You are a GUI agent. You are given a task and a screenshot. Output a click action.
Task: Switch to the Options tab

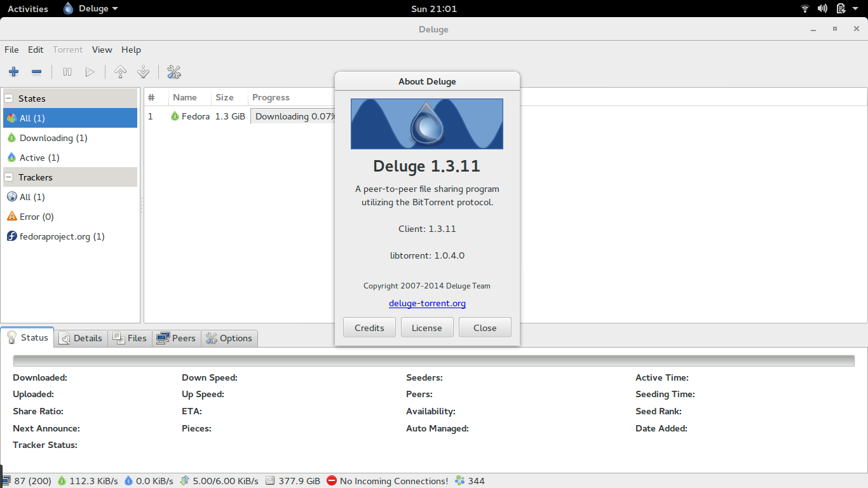229,338
